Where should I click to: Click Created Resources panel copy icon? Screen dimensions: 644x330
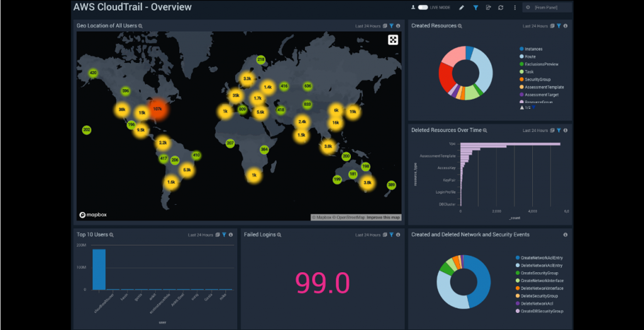click(x=552, y=26)
